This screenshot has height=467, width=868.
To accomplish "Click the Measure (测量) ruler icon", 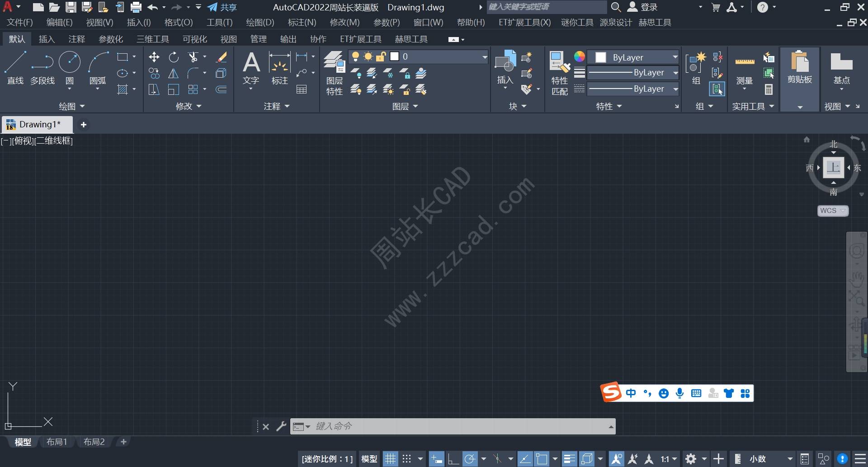I will [745, 68].
